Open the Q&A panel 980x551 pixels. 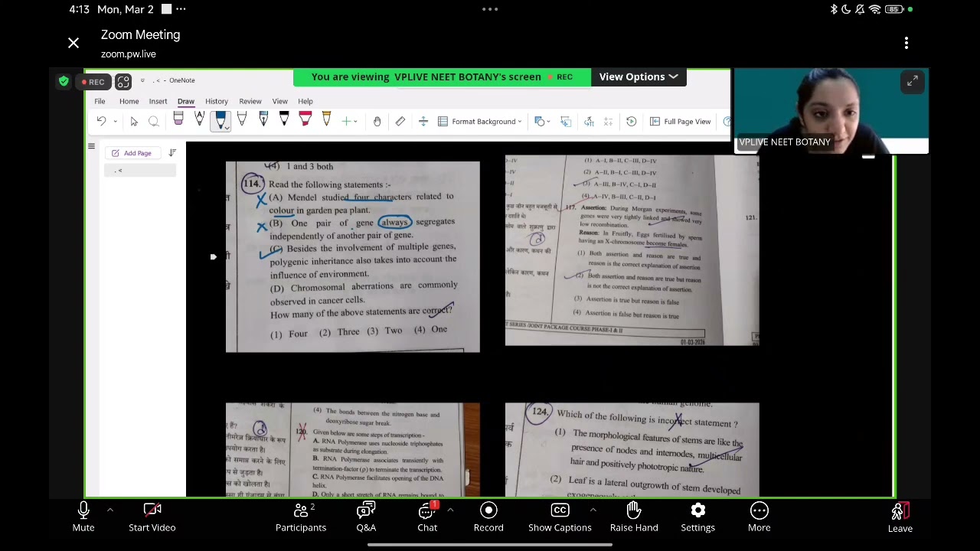pos(366,517)
